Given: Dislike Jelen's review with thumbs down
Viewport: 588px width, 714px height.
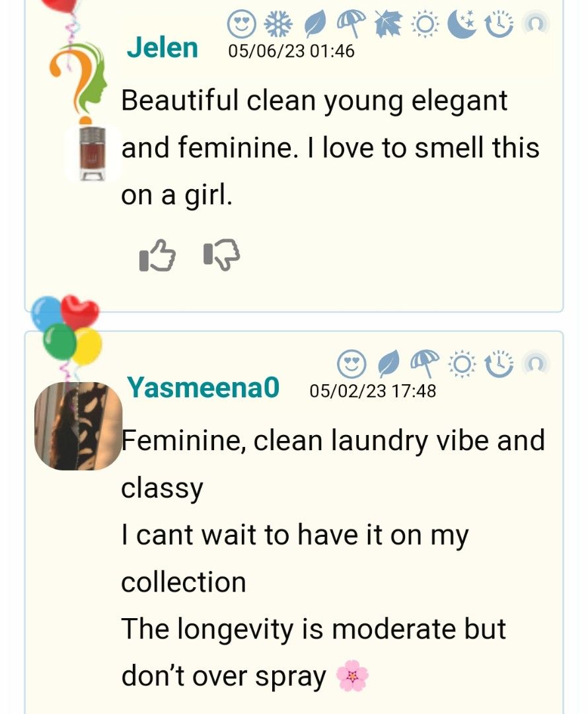Looking at the screenshot, I should (x=221, y=257).
